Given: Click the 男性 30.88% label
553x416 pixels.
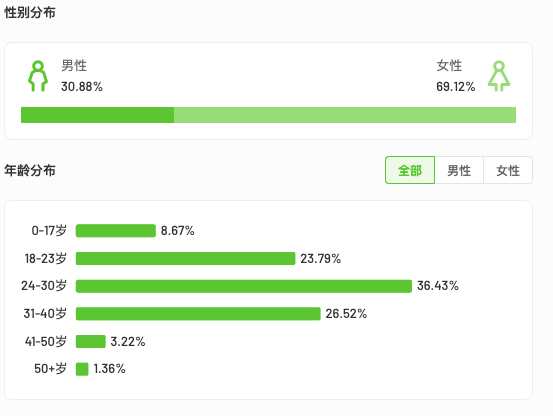Looking at the screenshot, I should [x=82, y=76].
